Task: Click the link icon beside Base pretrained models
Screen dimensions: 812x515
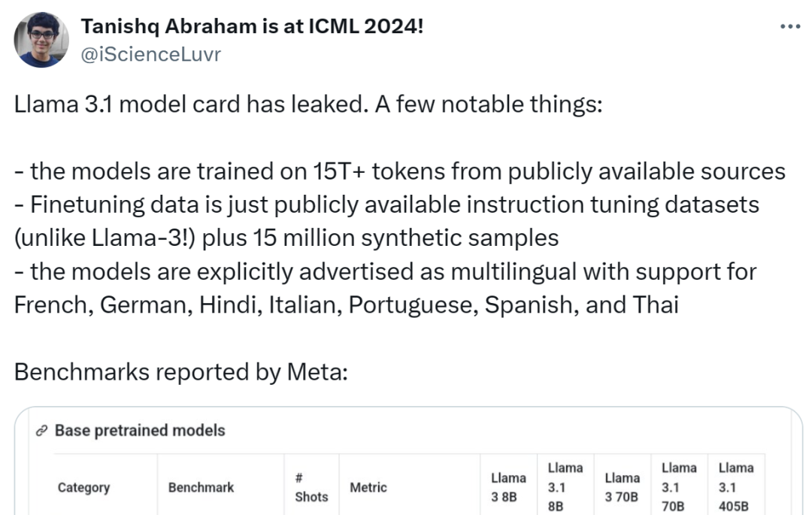Action: pyautogui.click(x=42, y=431)
